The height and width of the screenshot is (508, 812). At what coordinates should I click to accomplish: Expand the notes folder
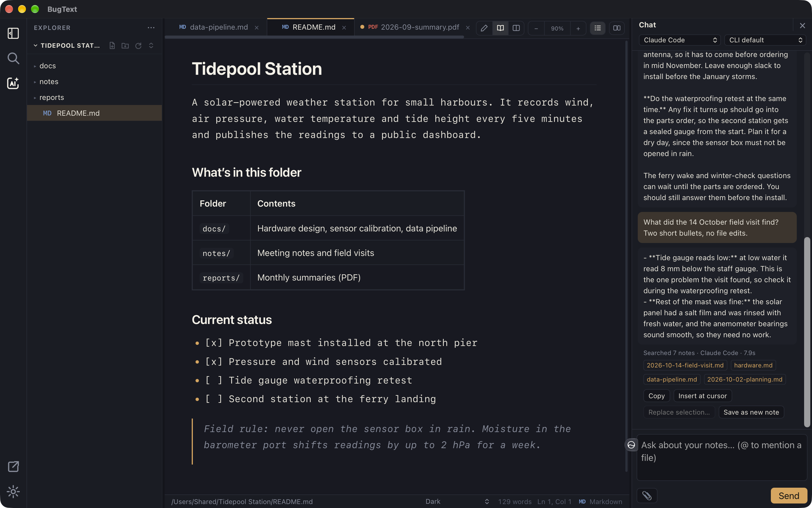(94, 82)
